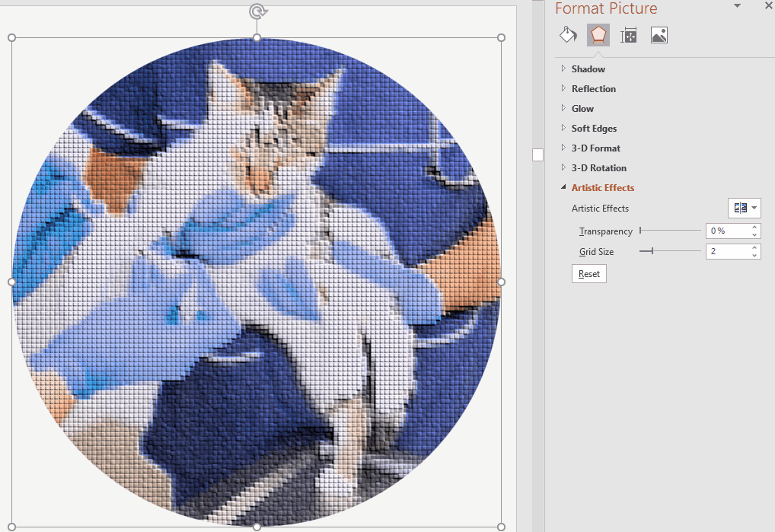Open the Size & Properties icon
The image size is (775, 532).
[629, 35]
